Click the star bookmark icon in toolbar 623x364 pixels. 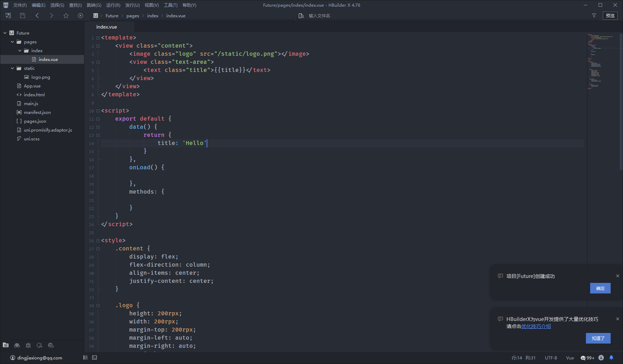pos(66,16)
